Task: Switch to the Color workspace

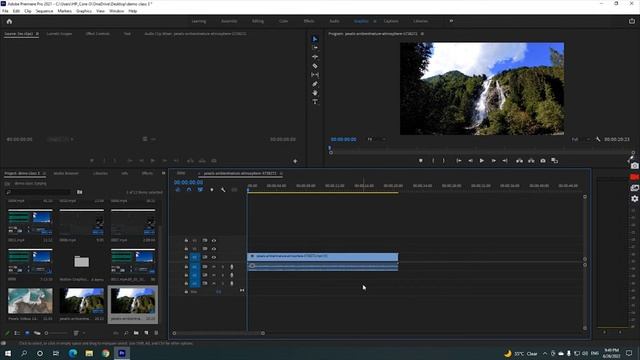Action: 284,21
